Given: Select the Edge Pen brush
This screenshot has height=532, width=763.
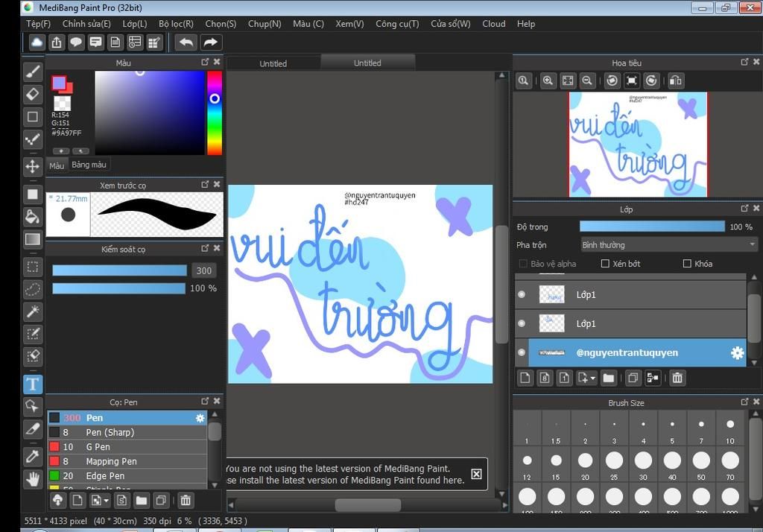Looking at the screenshot, I should (127, 476).
